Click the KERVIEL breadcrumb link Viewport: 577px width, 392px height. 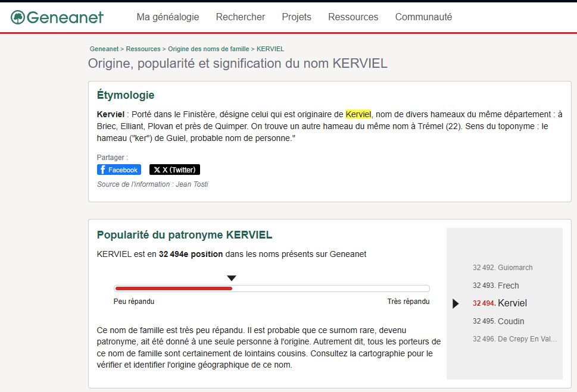(x=270, y=49)
